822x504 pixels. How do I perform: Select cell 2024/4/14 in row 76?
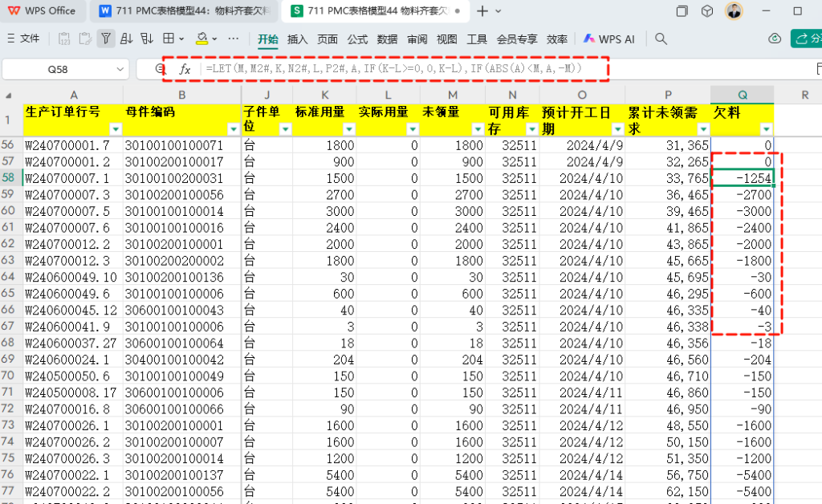pyautogui.click(x=583, y=475)
